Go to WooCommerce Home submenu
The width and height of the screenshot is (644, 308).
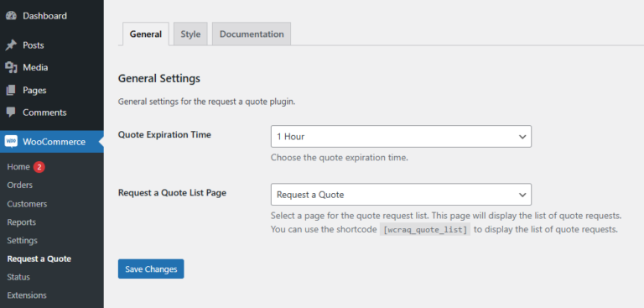18,167
